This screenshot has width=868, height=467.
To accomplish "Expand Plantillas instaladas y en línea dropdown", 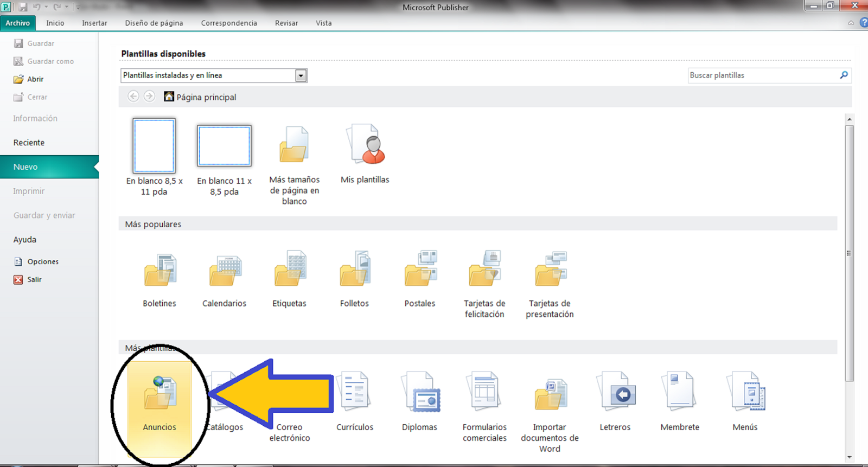I will click(x=301, y=75).
